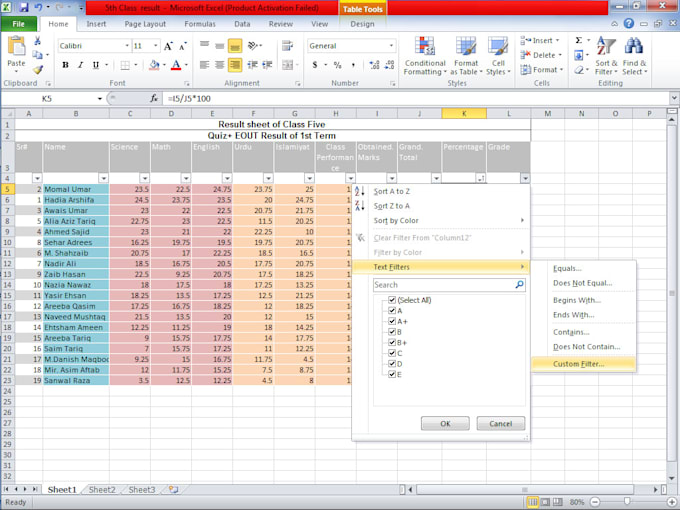This screenshot has width=680, height=510.
Task: Click the Save icon in quick access toolbar
Action: tap(24, 7)
